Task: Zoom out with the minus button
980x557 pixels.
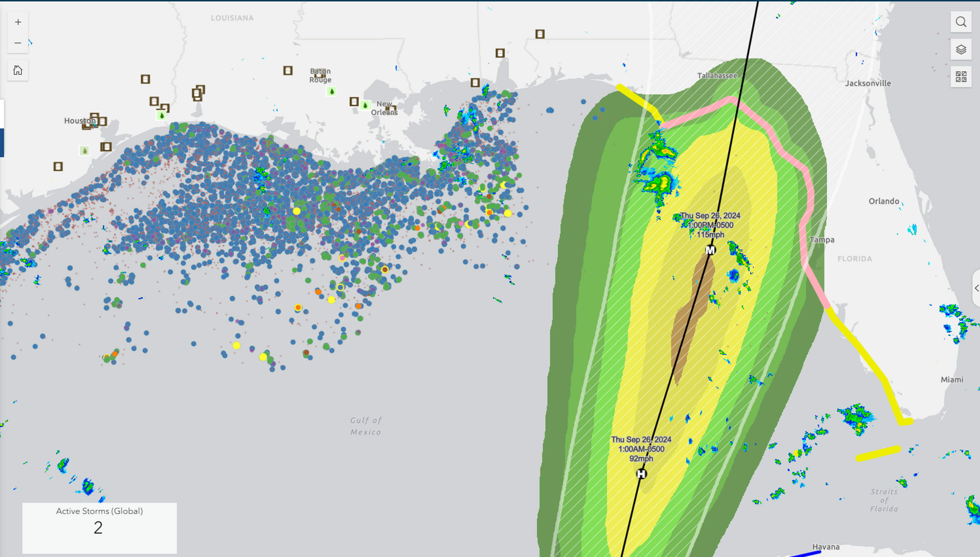Action: tap(18, 43)
